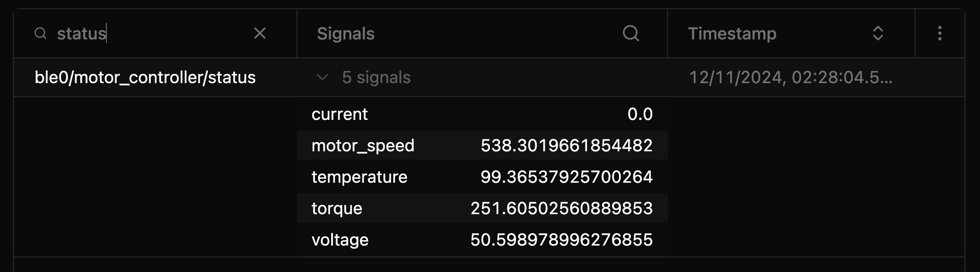Click the ble0/motor_controller/status topic name
The width and height of the screenshot is (980, 272).
pos(145,77)
